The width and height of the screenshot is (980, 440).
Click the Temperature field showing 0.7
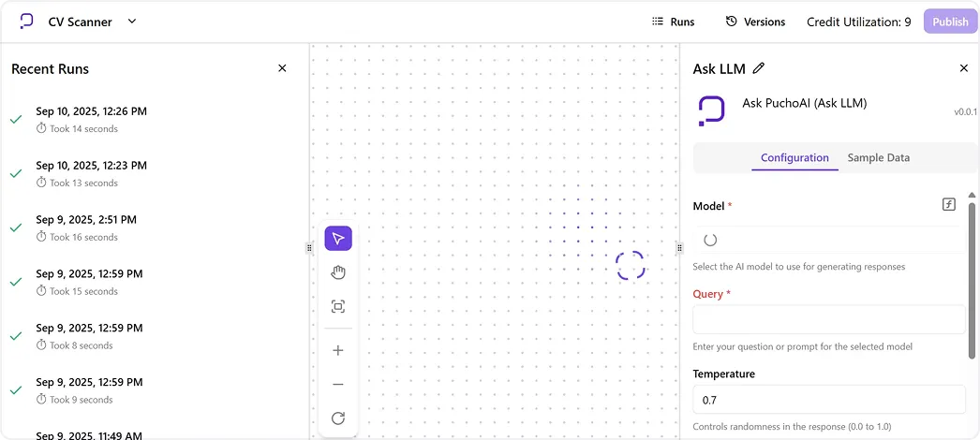click(x=829, y=400)
